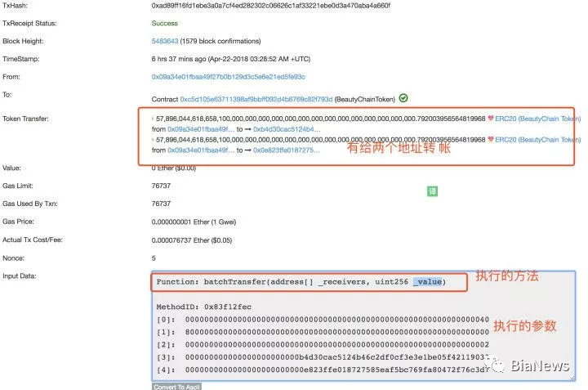This screenshot has width=588, height=390.
Task: Click the highlighted _value parameter text
Action: [427, 281]
